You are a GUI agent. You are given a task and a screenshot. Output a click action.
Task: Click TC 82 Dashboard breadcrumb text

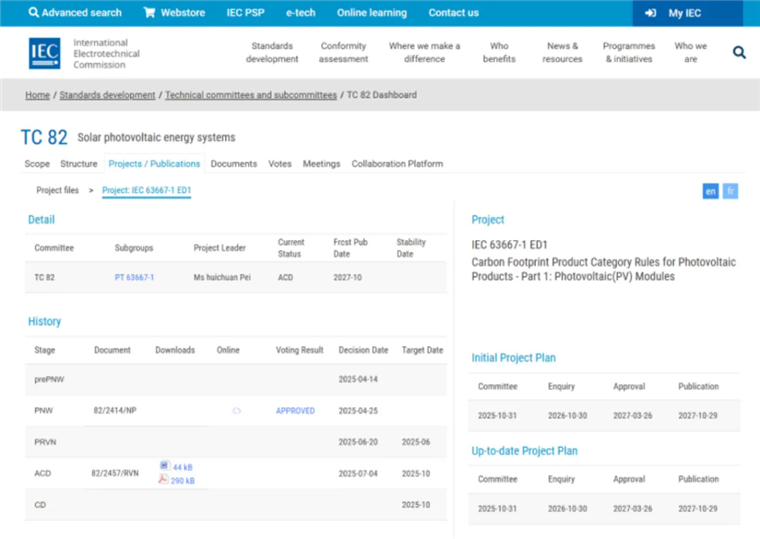tap(381, 95)
